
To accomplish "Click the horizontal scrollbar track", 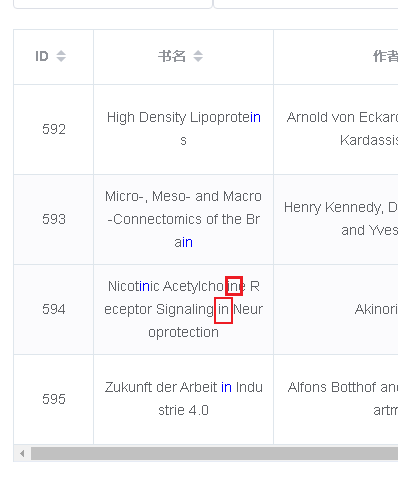I will [214, 454].
